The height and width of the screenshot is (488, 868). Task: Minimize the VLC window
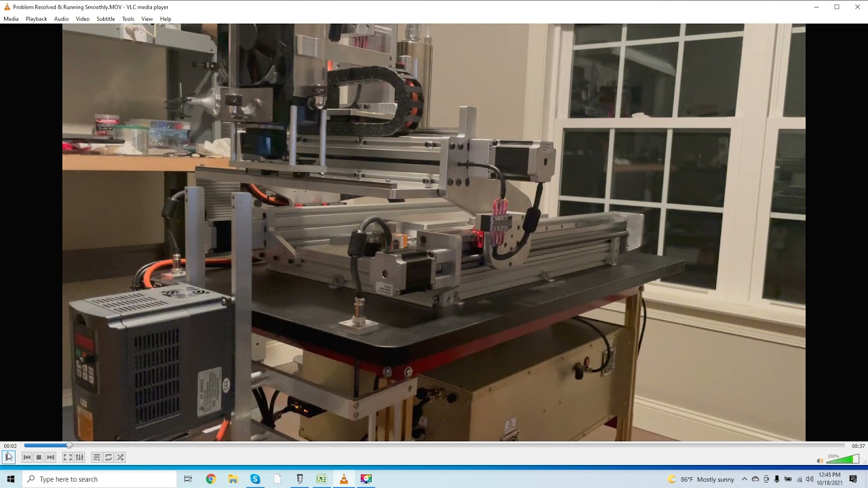click(x=816, y=7)
